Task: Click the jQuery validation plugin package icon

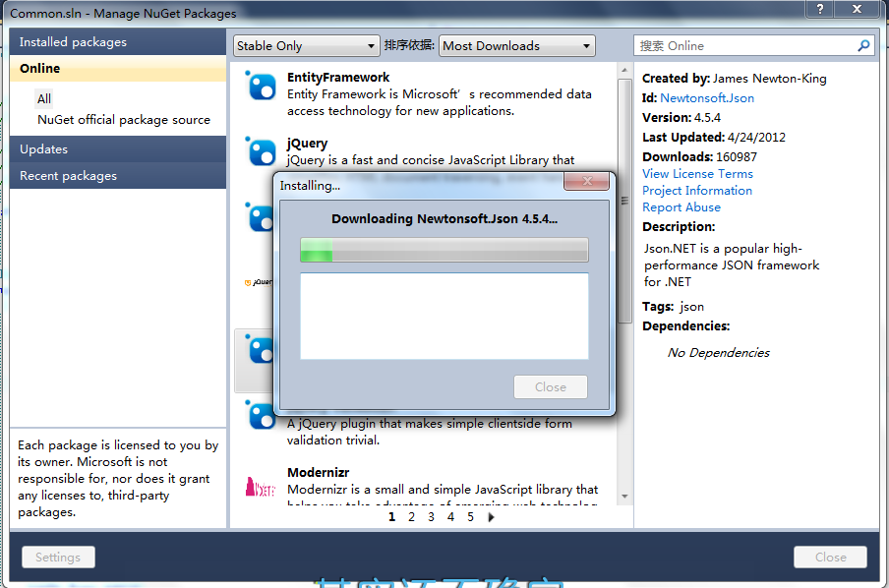Action: tap(261, 415)
